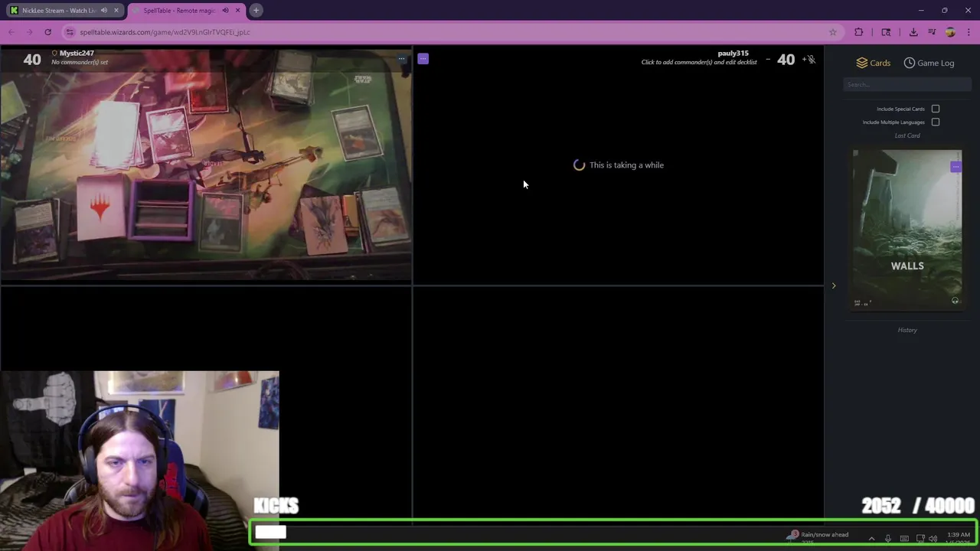The width and height of the screenshot is (980, 551).
Task: Open media controls icon in toolbar
Action: (932, 32)
